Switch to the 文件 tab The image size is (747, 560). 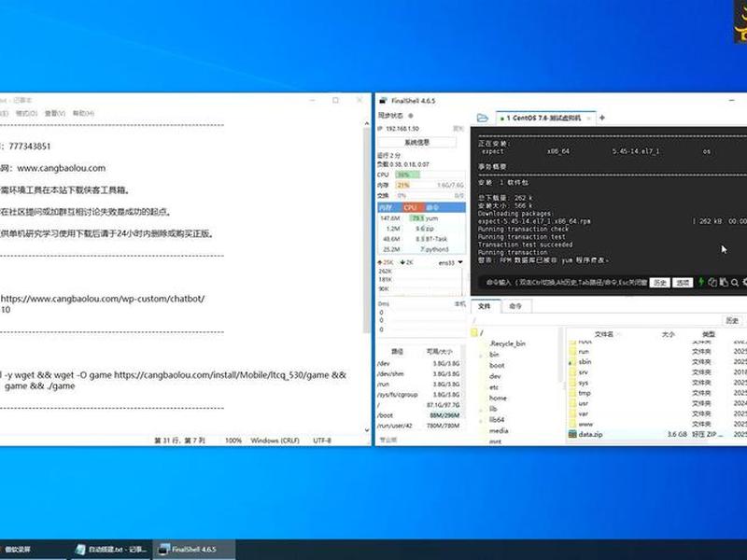coord(485,306)
